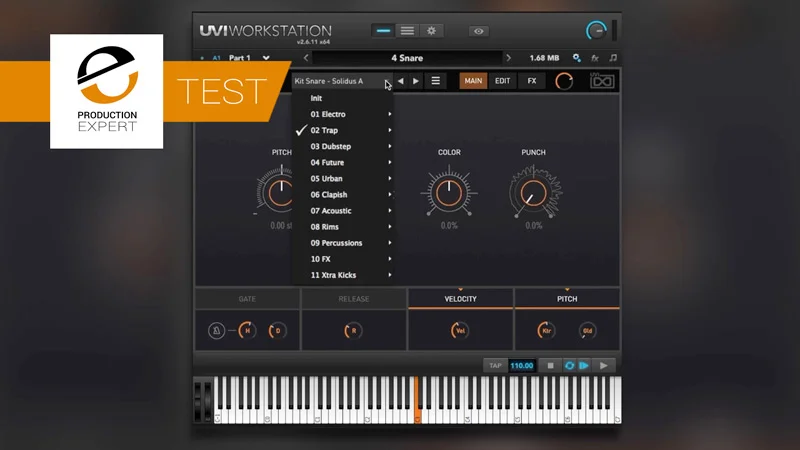Click the blue play-from-start button

[584, 365]
